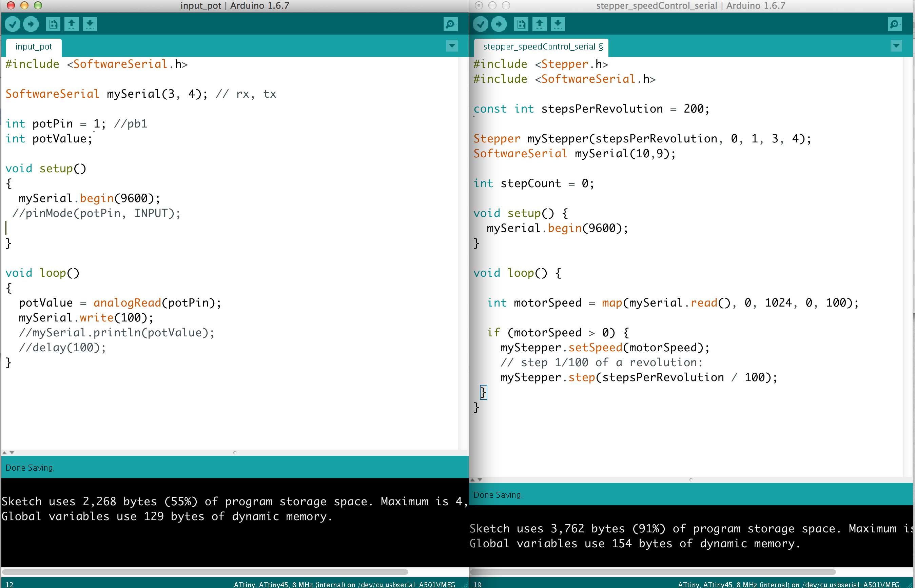915x588 pixels.
Task: Click '//mySerial.println(potValue);' comment line
Action: pos(116,333)
